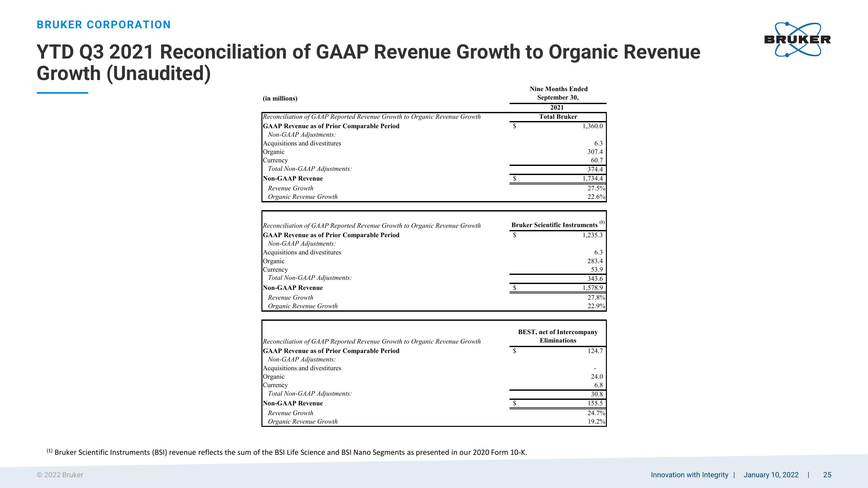
Task: Click the BEST total adjustments 30.8
Action: click(597, 394)
